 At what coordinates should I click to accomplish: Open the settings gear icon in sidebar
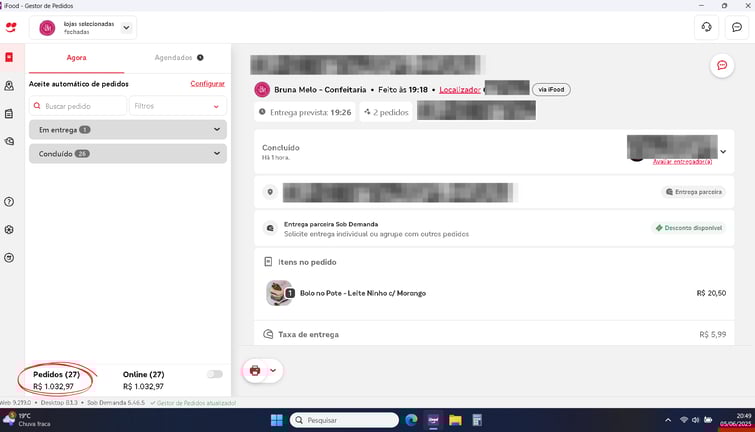tap(9, 230)
